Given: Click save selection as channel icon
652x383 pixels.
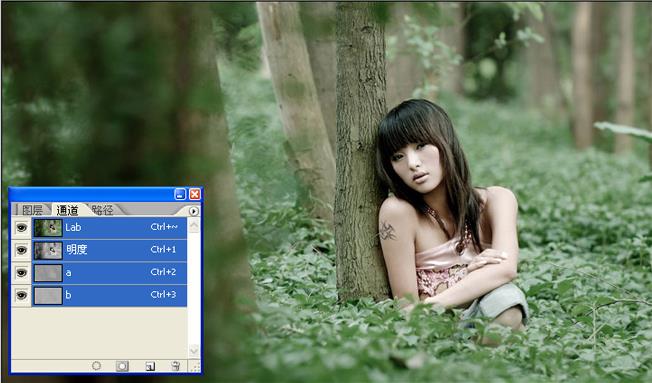Looking at the screenshot, I should (x=122, y=366).
